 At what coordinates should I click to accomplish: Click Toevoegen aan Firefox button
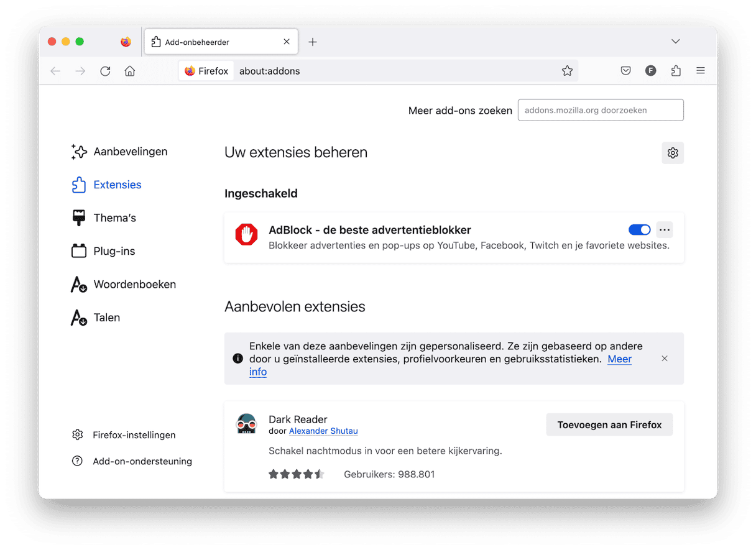click(609, 425)
